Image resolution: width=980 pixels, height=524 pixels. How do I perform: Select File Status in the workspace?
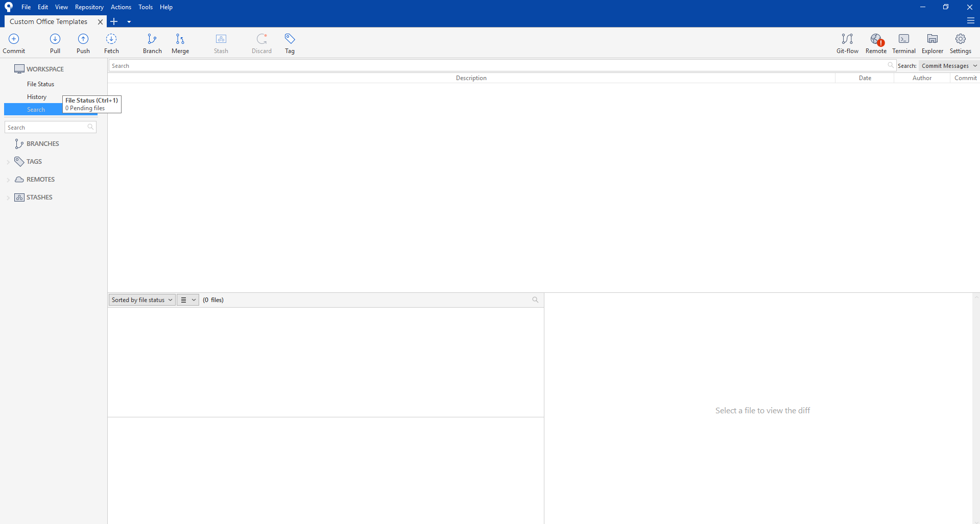(x=40, y=84)
